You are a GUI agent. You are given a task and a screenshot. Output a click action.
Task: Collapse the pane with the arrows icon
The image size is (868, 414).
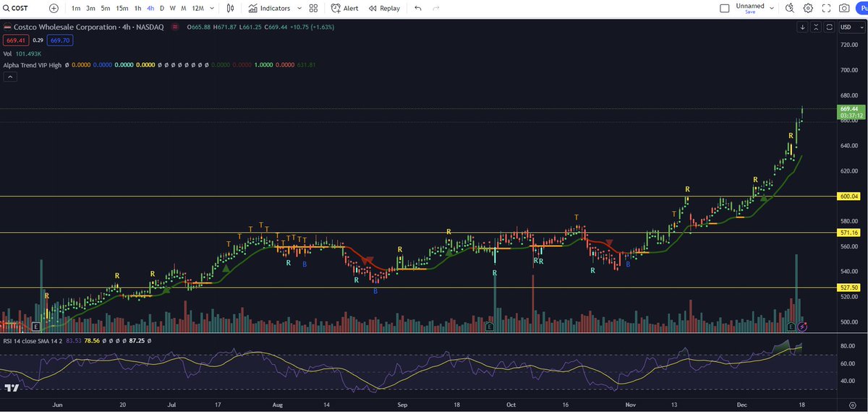click(816, 27)
